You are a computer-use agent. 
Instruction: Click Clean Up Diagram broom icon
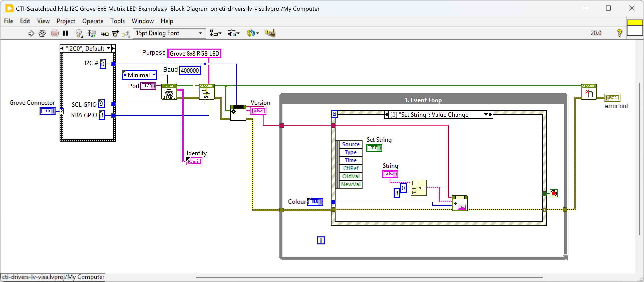(270, 33)
